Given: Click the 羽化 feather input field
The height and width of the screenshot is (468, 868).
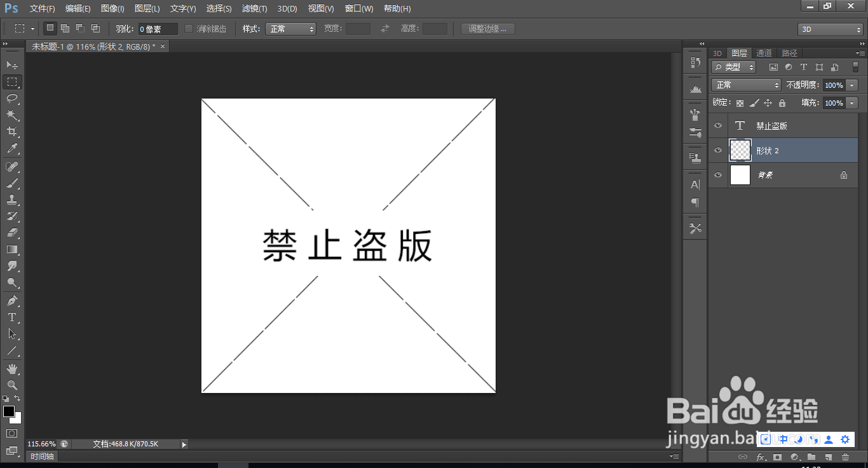Looking at the screenshot, I should 158,29.
